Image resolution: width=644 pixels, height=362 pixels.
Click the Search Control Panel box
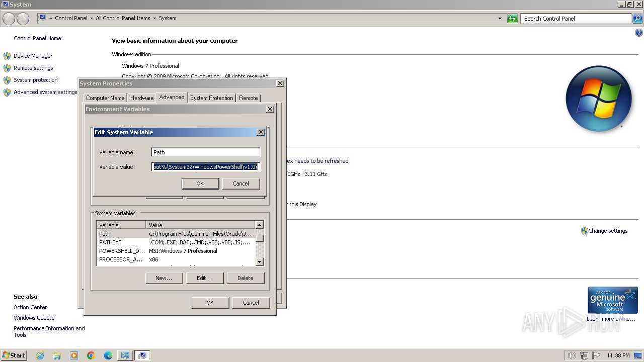(576, 19)
